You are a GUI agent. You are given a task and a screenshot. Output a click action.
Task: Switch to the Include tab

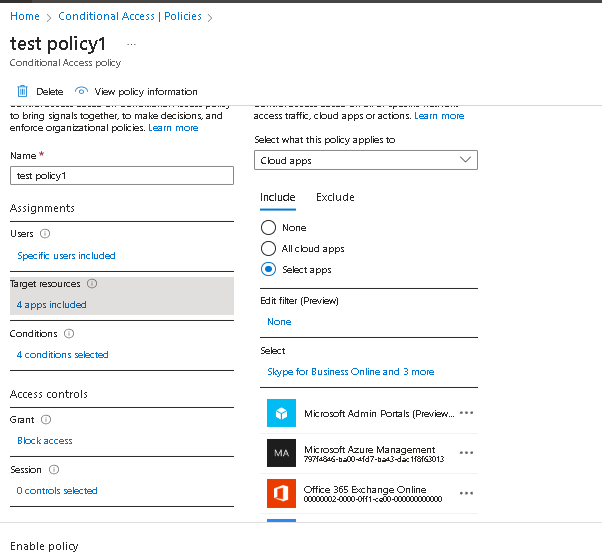click(278, 197)
